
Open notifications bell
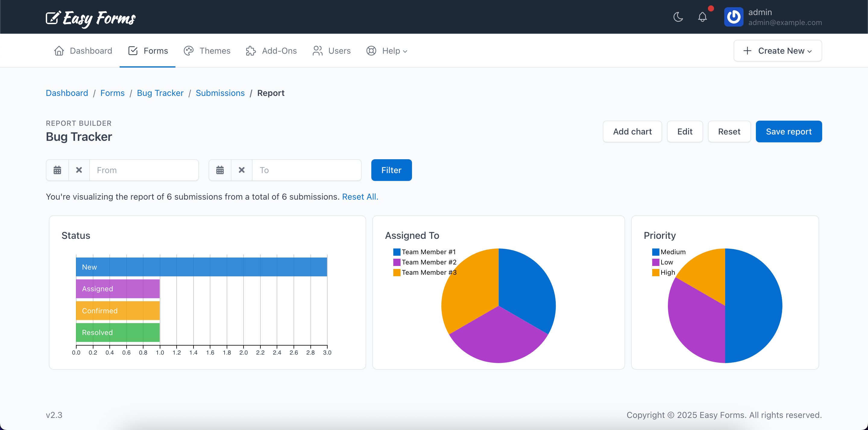click(702, 17)
